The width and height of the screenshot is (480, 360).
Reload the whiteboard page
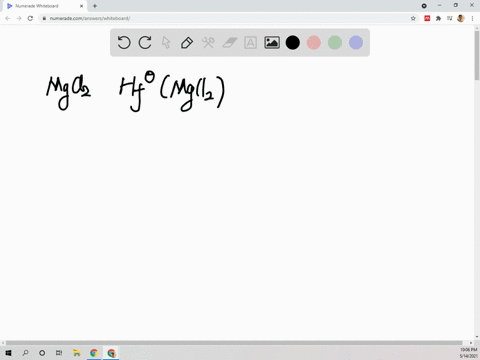30,18
